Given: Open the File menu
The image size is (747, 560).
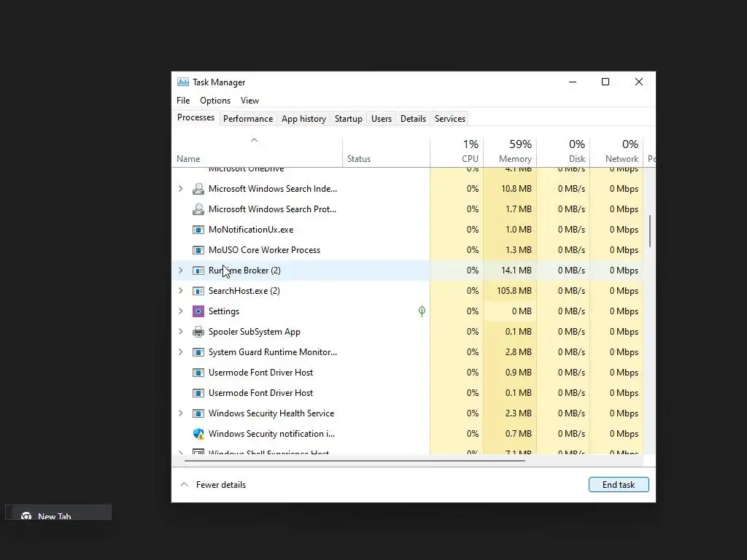Looking at the screenshot, I should 183,101.
